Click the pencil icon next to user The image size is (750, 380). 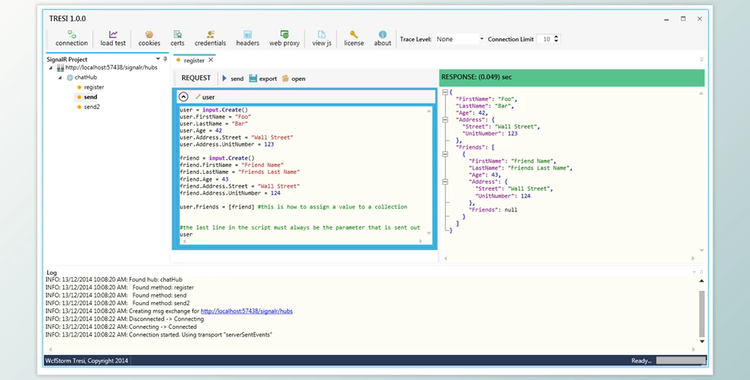pos(198,97)
